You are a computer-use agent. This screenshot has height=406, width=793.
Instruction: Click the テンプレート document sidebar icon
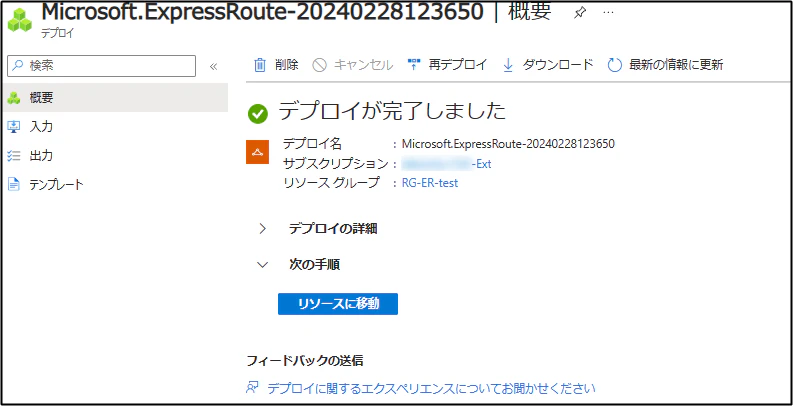(14, 185)
